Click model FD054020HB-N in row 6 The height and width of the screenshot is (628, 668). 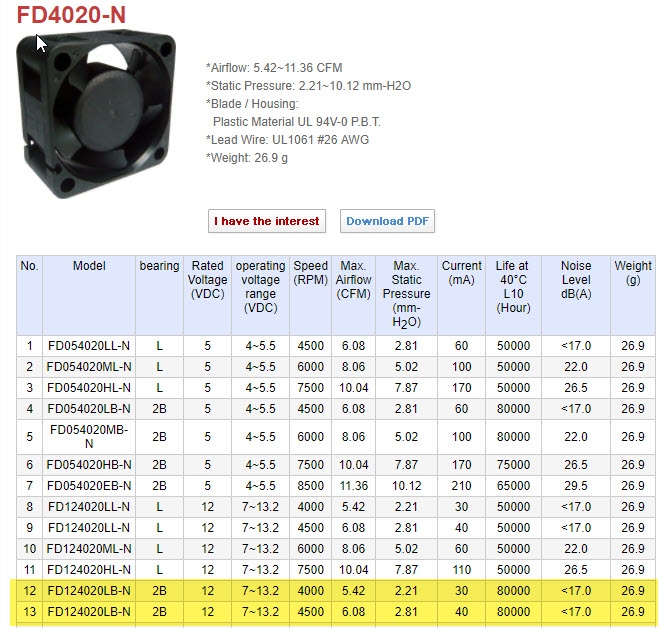pyautogui.click(x=89, y=464)
